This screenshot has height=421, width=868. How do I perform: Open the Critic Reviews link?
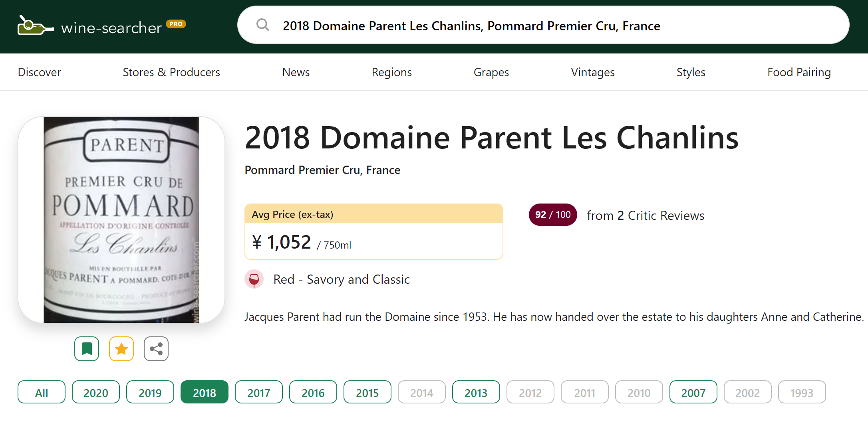coord(646,215)
